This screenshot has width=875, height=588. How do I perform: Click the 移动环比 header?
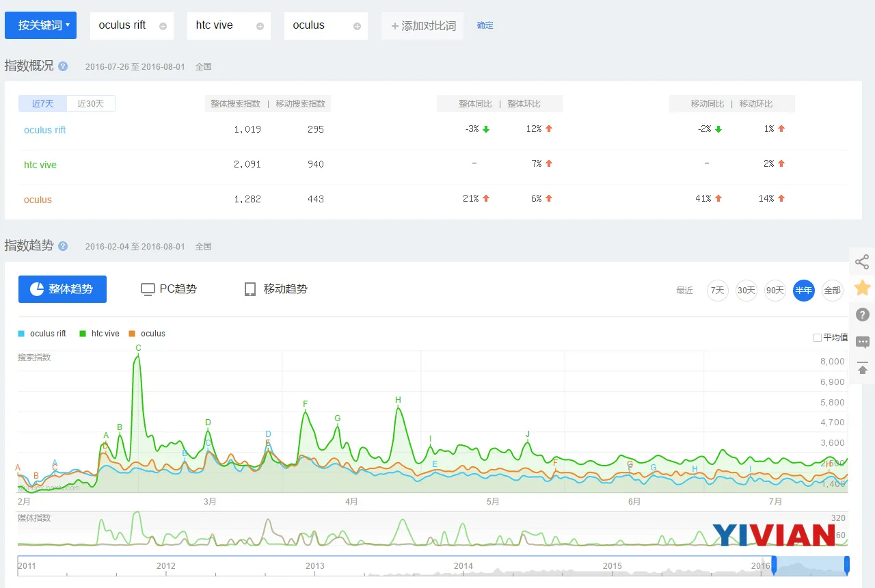point(756,104)
